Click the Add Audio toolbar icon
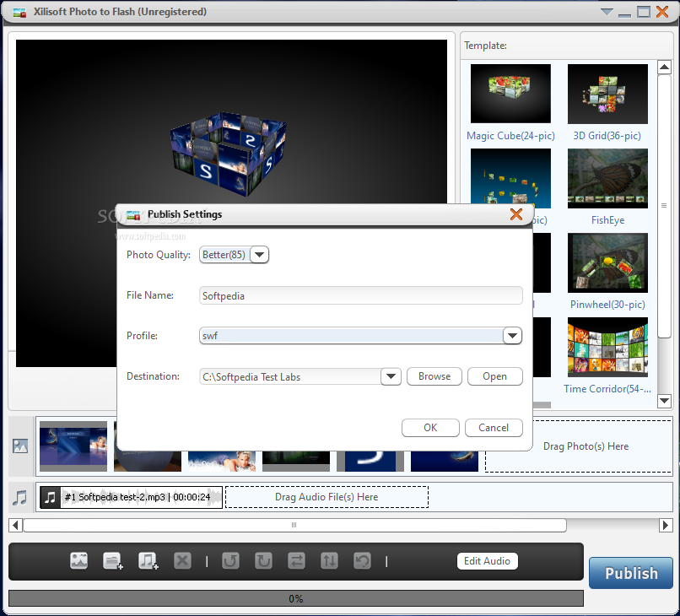Viewport: 680px width, 616px height. coord(148,561)
